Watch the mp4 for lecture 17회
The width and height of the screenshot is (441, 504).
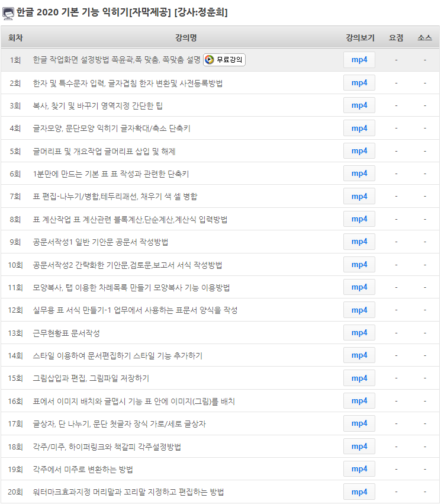point(359,423)
